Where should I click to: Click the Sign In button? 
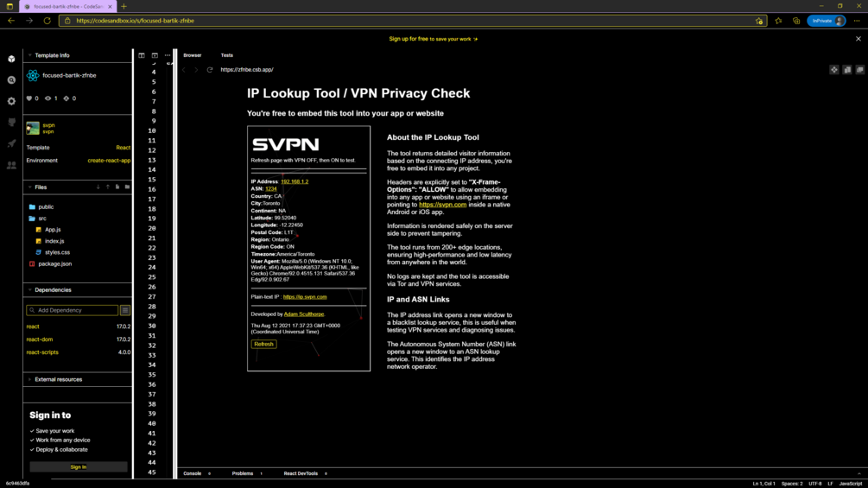[x=78, y=467]
